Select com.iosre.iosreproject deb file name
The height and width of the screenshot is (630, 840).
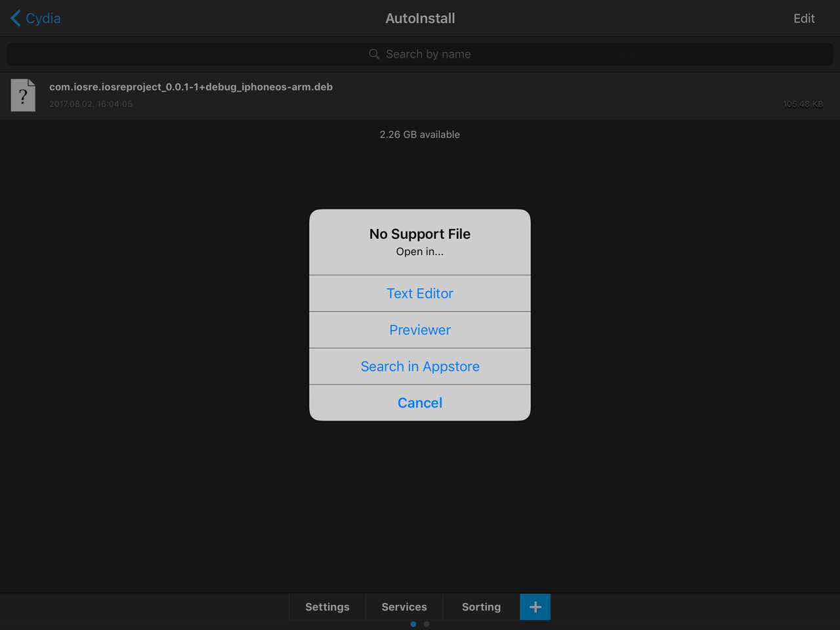[191, 87]
